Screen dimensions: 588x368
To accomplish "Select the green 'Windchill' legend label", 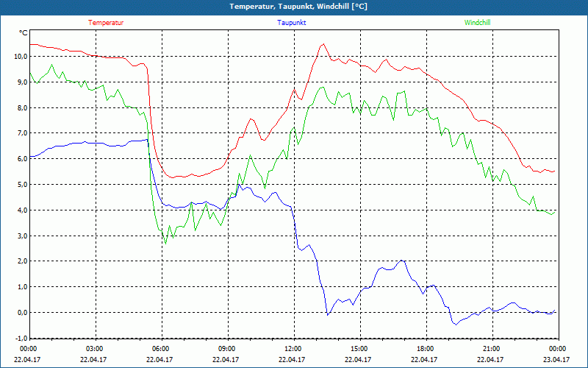I will (x=477, y=23).
